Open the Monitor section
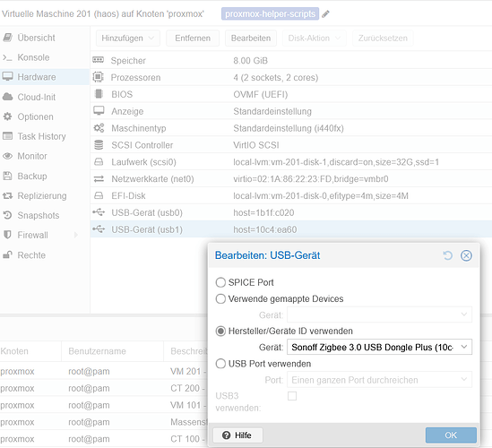This screenshot has height=448, width=492. (45, 156)
